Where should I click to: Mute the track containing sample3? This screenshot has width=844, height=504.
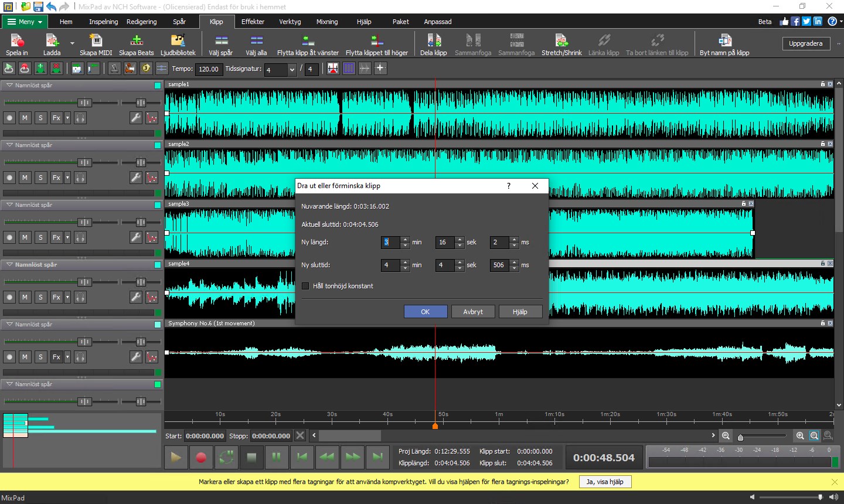point(25,237)
